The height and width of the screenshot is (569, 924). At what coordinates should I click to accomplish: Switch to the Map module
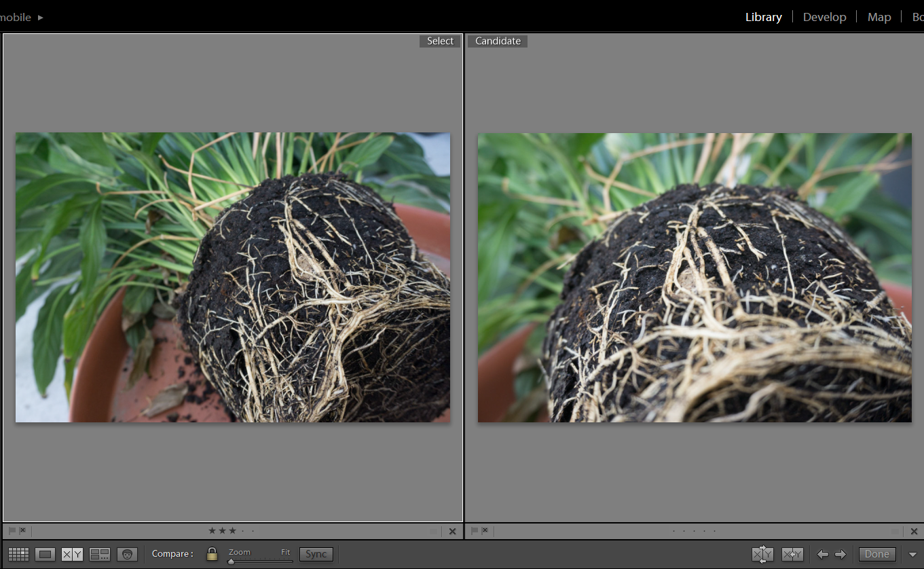pyautogui.click(x=879, y=17)
